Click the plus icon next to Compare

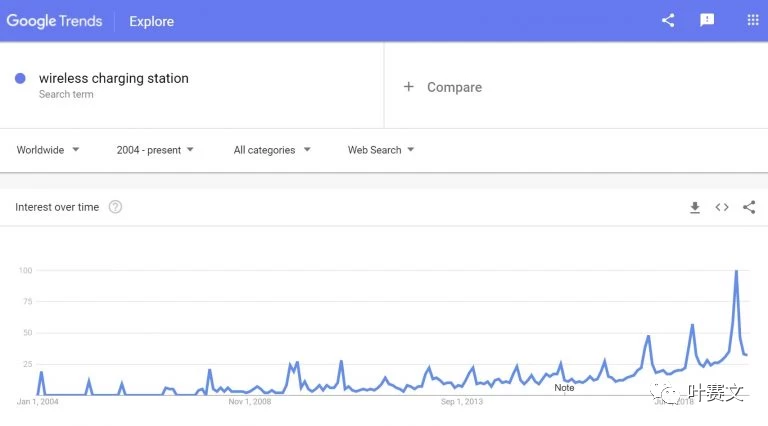click(408, 87)
